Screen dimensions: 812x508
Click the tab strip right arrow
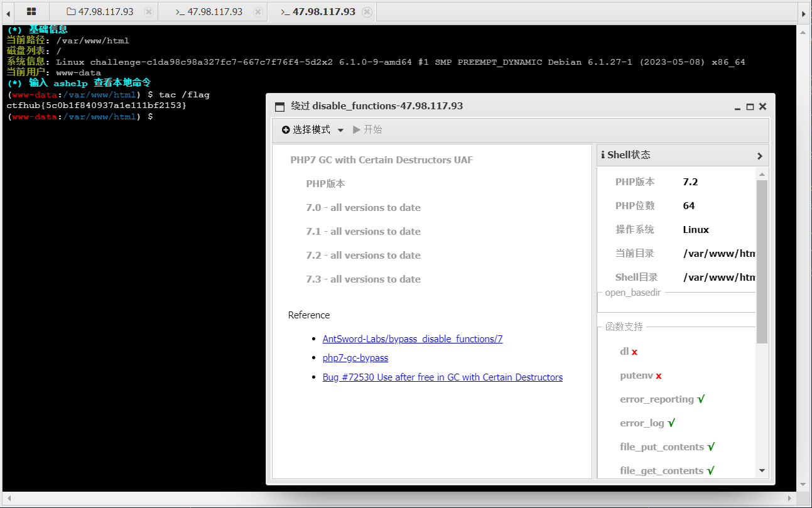[804, 13]
